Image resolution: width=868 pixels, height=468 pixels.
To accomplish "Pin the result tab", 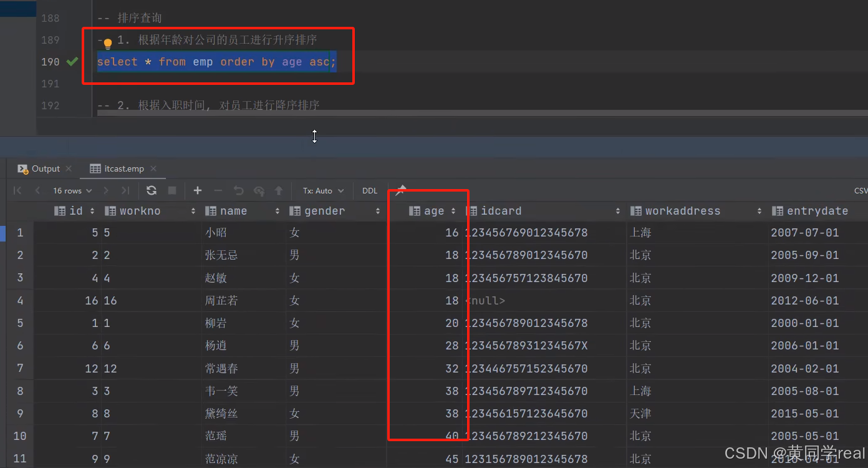I will [x=401, y=190].
